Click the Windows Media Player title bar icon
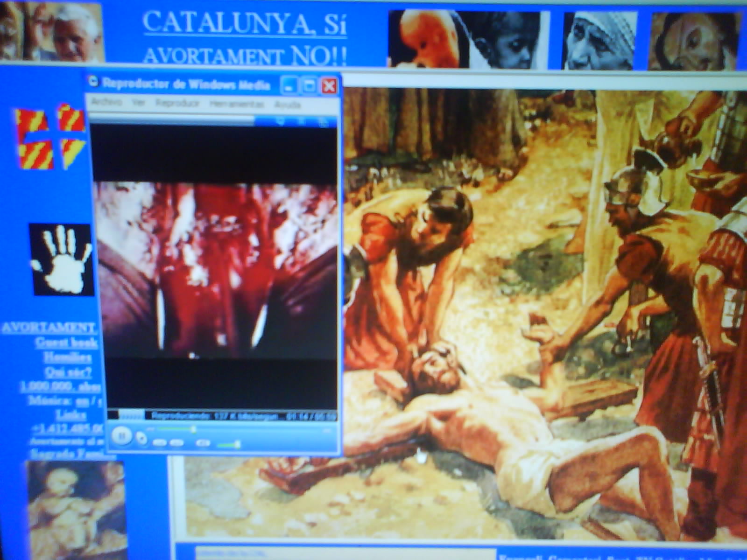This screenshot has height=560, width=747. click(94, 82)
